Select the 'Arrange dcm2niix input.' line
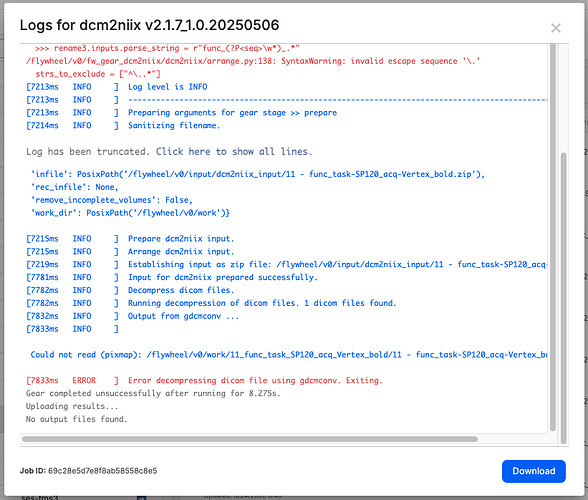 click(x=130, y=251)
